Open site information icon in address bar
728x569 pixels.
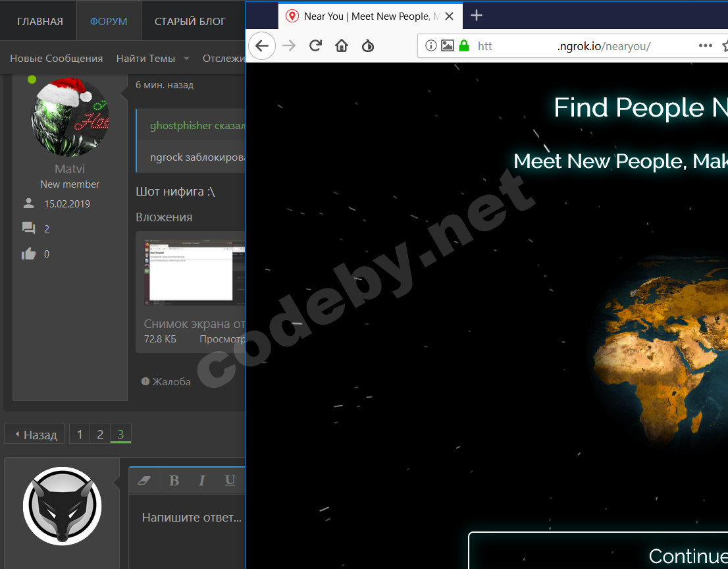pyautogui.click(x=431, y=45)
